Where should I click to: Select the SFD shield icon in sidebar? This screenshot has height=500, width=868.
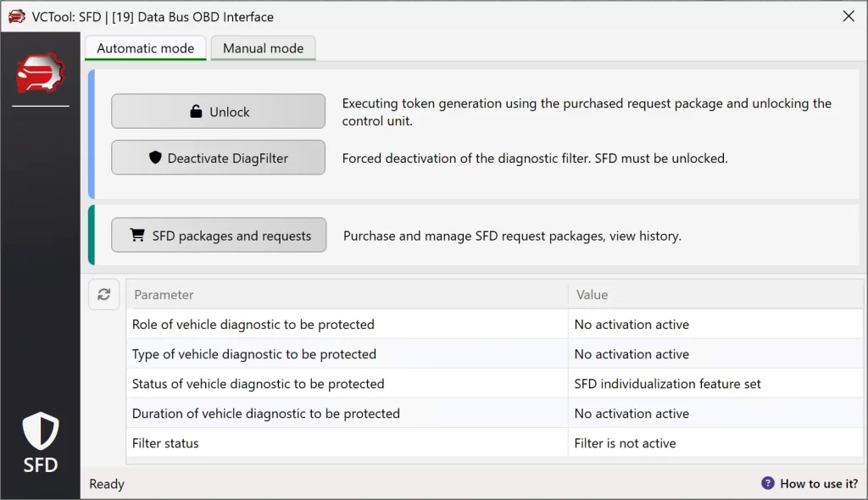[39, 432]
